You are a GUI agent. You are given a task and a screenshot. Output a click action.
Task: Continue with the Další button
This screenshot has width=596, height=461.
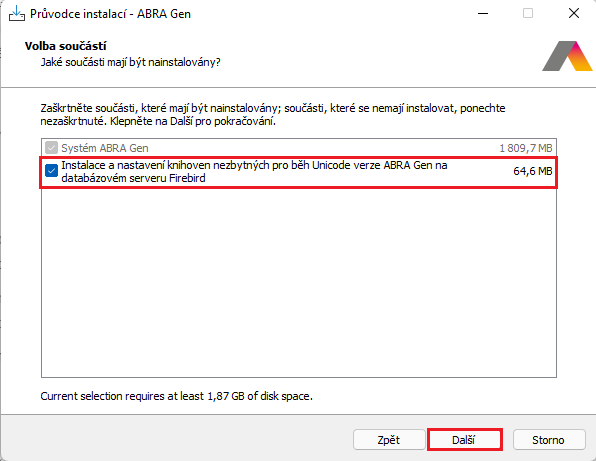click(464, 440)
